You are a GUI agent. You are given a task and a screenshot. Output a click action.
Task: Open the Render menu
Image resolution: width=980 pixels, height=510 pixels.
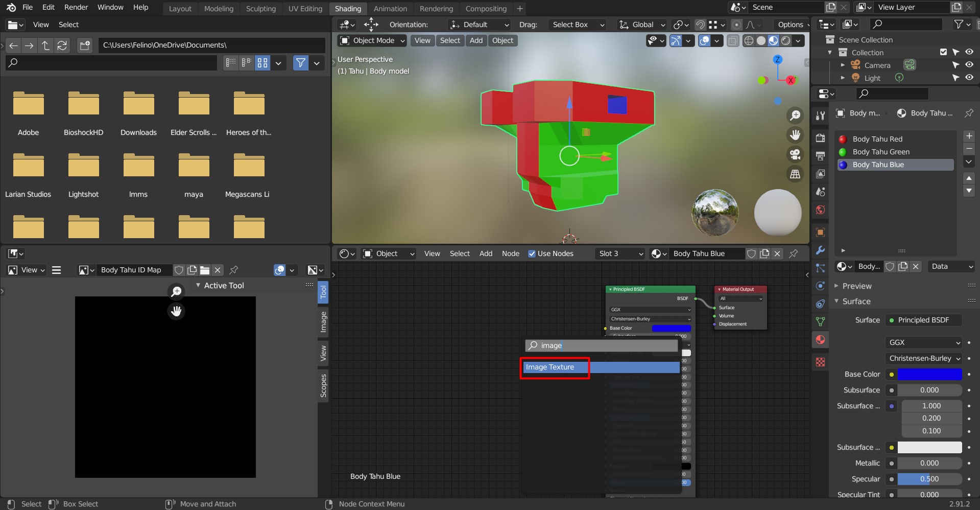[x=76, y=7]
